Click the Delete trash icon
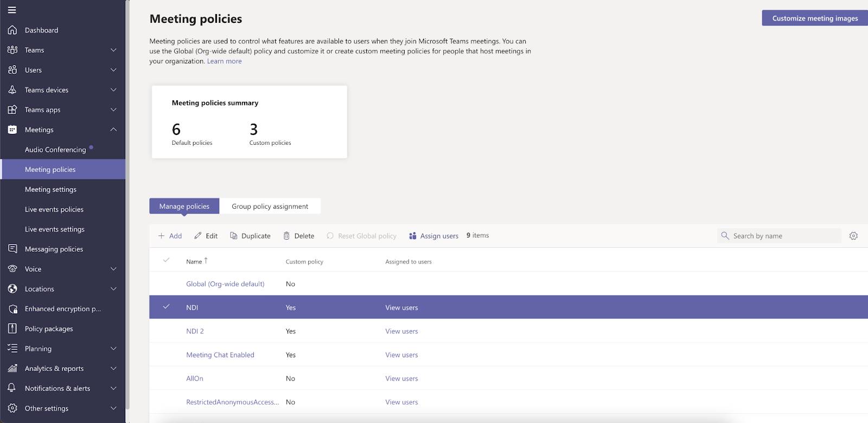 [x=286, y=236]
